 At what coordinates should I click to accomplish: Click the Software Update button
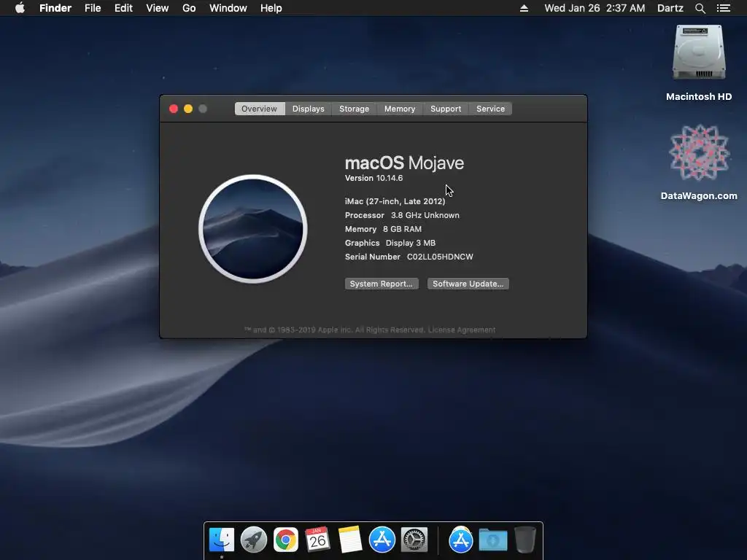(x=468, y=284)
